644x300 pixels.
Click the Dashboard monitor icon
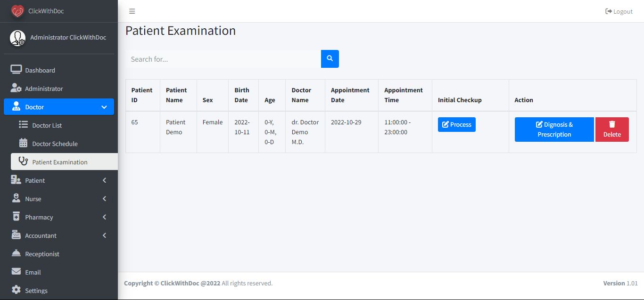16,70
